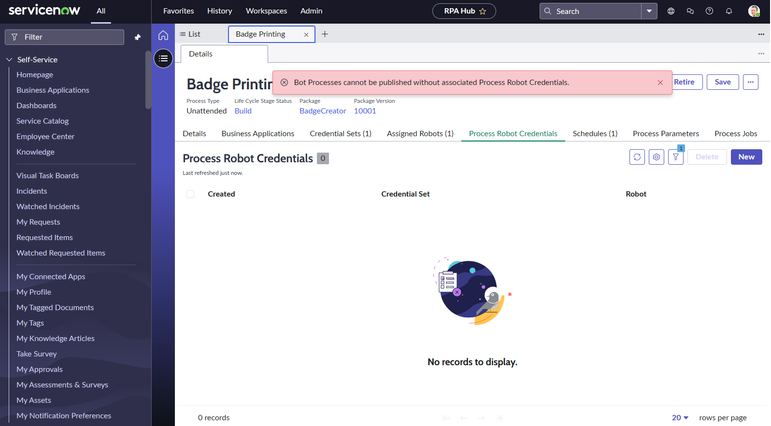Open My Approvals module
The height and width of the screenshot is (426, 771).
click(39, 369)
